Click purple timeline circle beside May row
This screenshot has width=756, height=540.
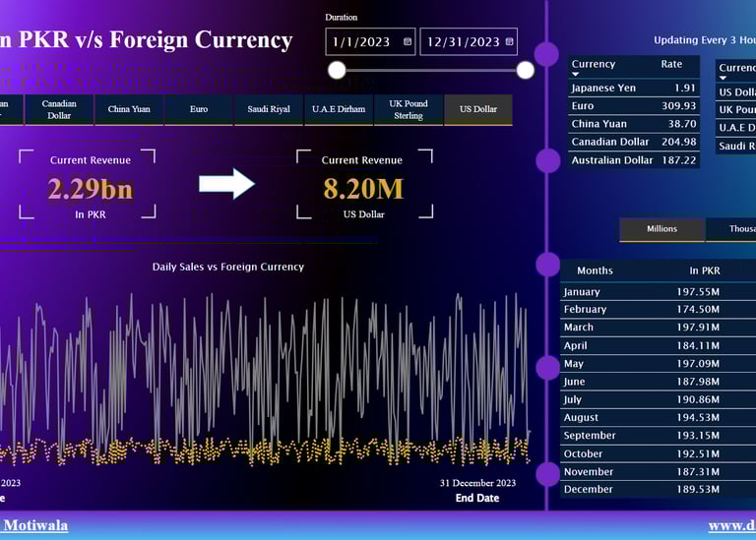pos(547,368)
